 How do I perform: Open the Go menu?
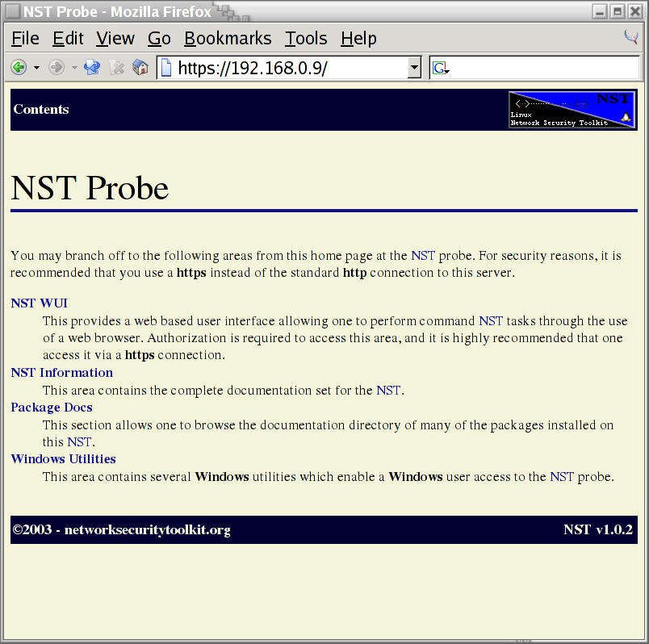point(158,38)
